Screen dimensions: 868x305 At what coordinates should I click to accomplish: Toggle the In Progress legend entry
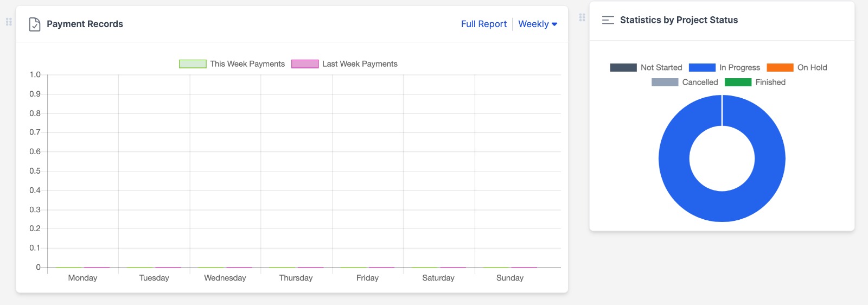click(x=724, y=68)
